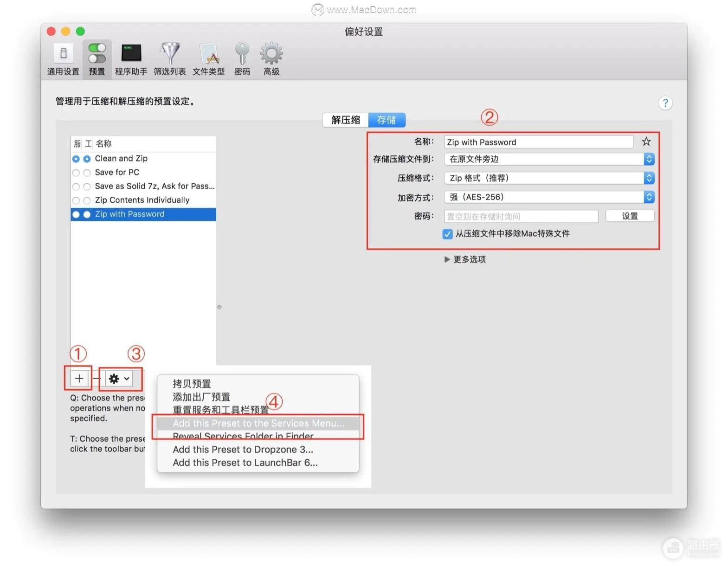This screenshot has width=728, height=567.
Task: Click the question mark help button
Action: [665, 103]
